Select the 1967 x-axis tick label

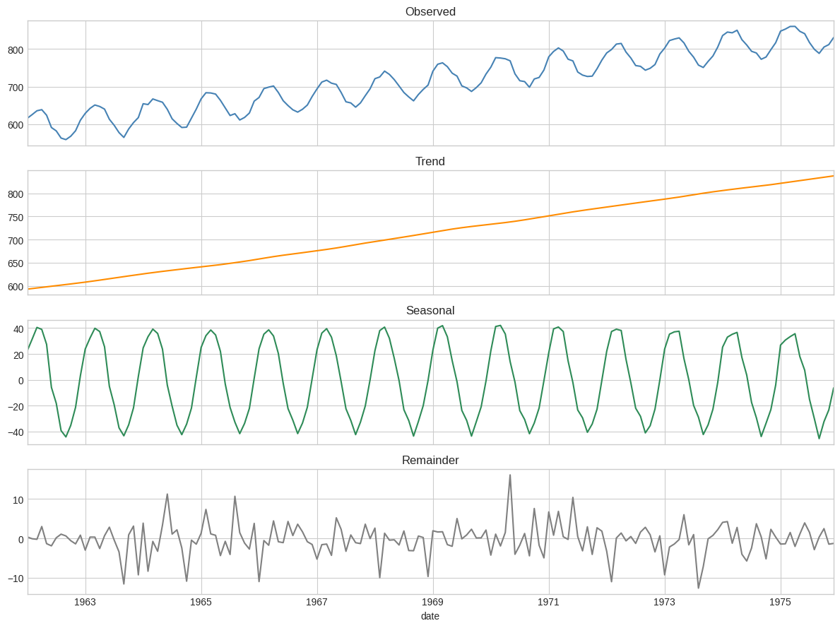pyautogui.click(x=317, y=602)
